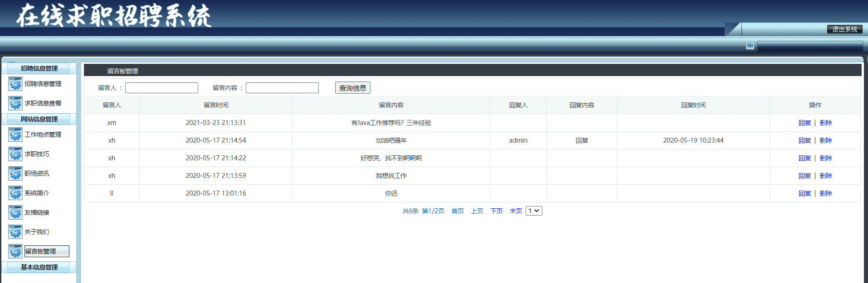Click the gear icon beside 友情链接
Viewport: 868px width, 283px height.
[x=15, y=213]
